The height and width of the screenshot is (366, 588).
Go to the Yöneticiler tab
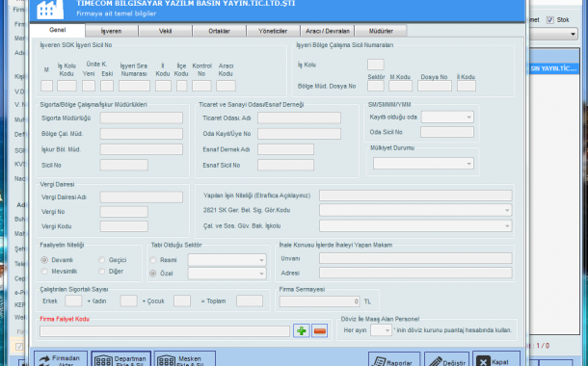coord(273,31)
